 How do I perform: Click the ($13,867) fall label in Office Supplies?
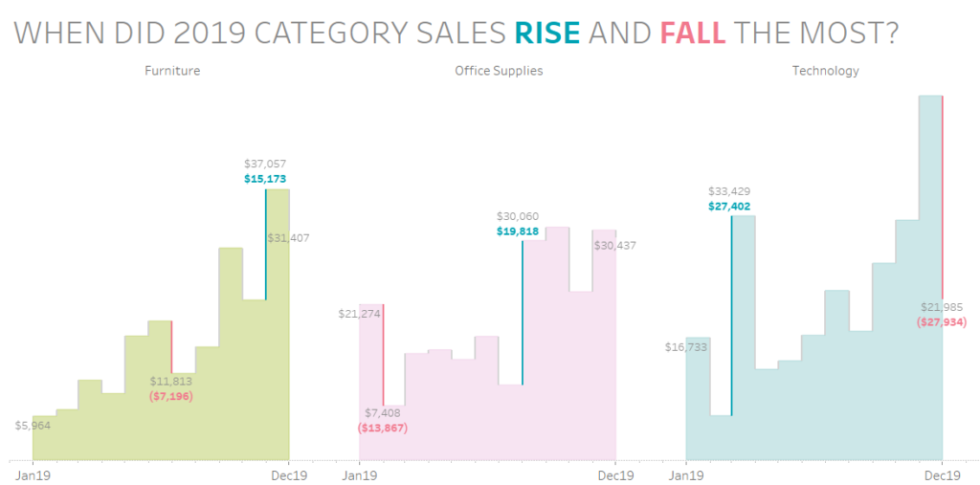(383, 428)
